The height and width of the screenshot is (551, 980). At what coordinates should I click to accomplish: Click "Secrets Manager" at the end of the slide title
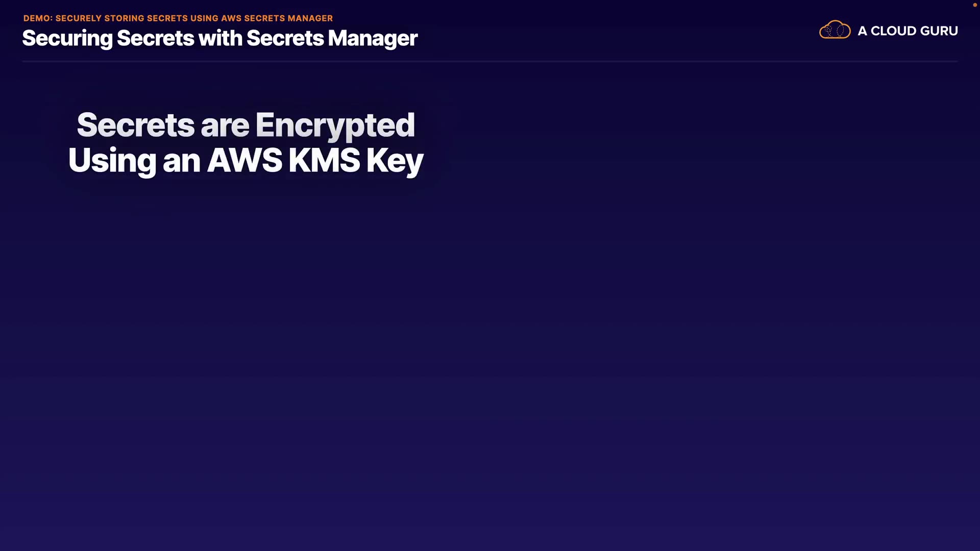click(x=332, y=39)
